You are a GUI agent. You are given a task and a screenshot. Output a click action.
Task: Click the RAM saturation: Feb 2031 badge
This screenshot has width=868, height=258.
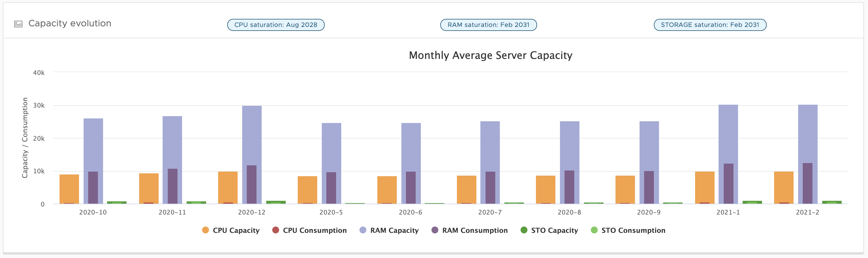[488, 25]
